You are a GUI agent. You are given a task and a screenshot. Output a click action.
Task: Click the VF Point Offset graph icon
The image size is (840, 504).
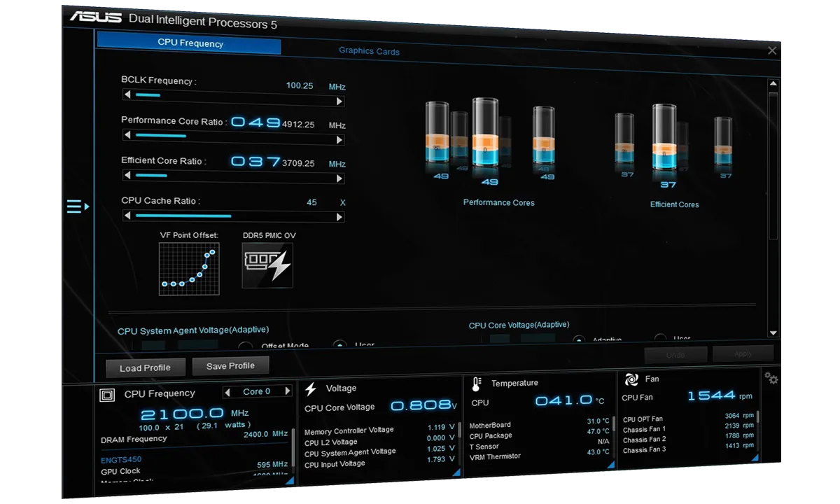tap(189, 269)
